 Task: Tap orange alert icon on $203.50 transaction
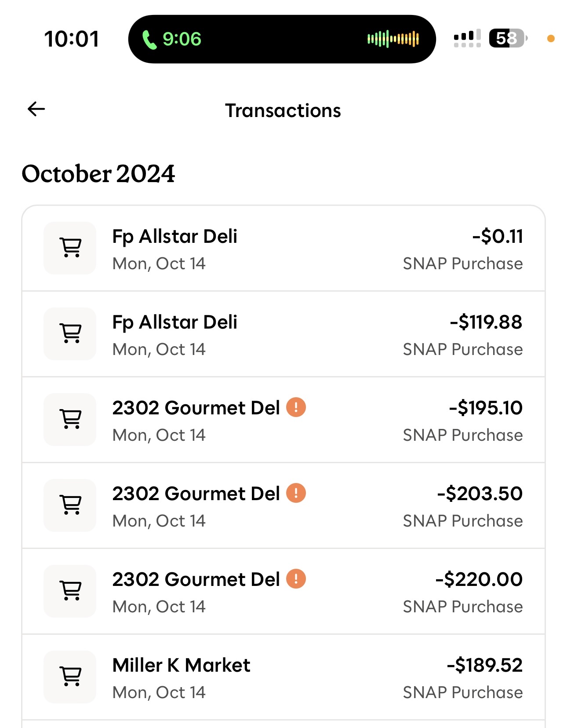pos(296,493)
